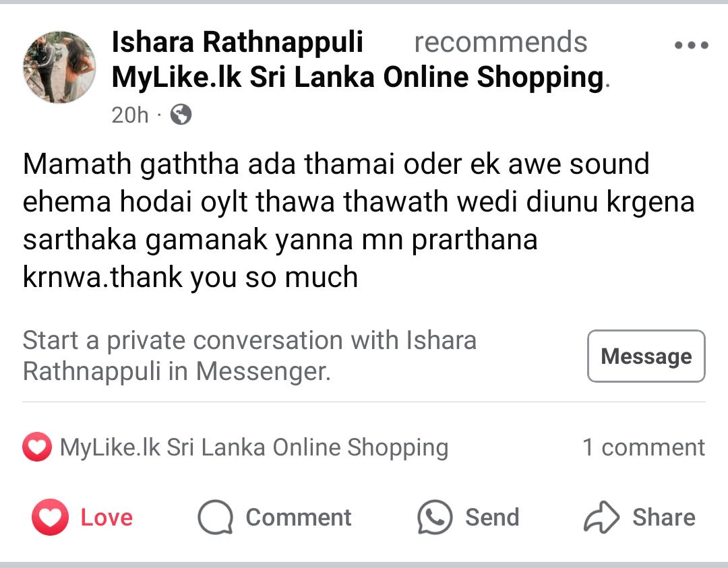Open MyLike.lk Sri Lanka Online Shopping page link

coord(357,78)
